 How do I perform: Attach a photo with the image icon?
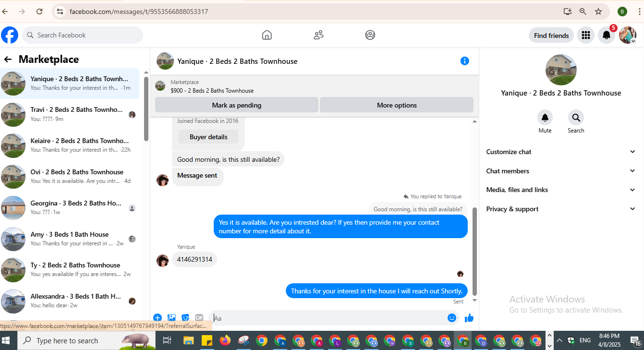(171, 318)
